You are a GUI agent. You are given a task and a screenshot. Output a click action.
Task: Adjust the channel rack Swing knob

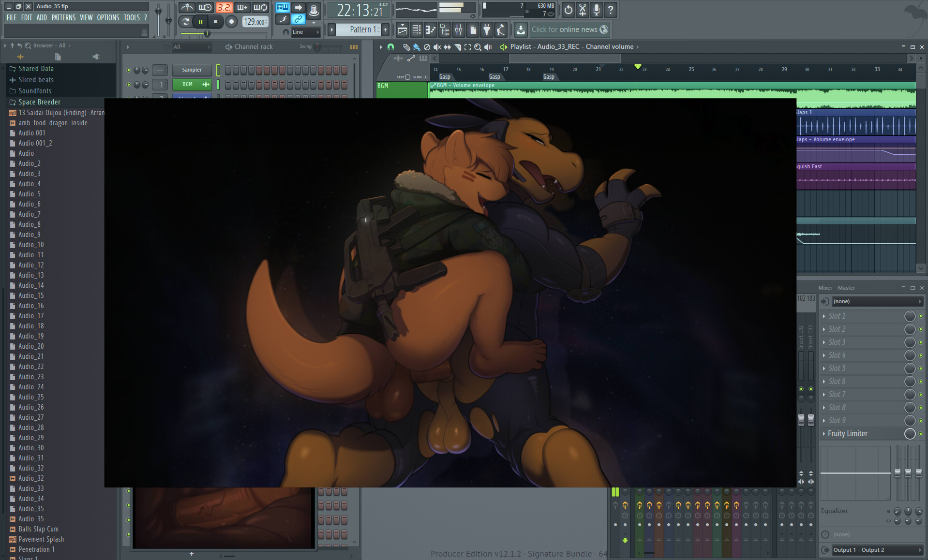[x=317, y=47]
